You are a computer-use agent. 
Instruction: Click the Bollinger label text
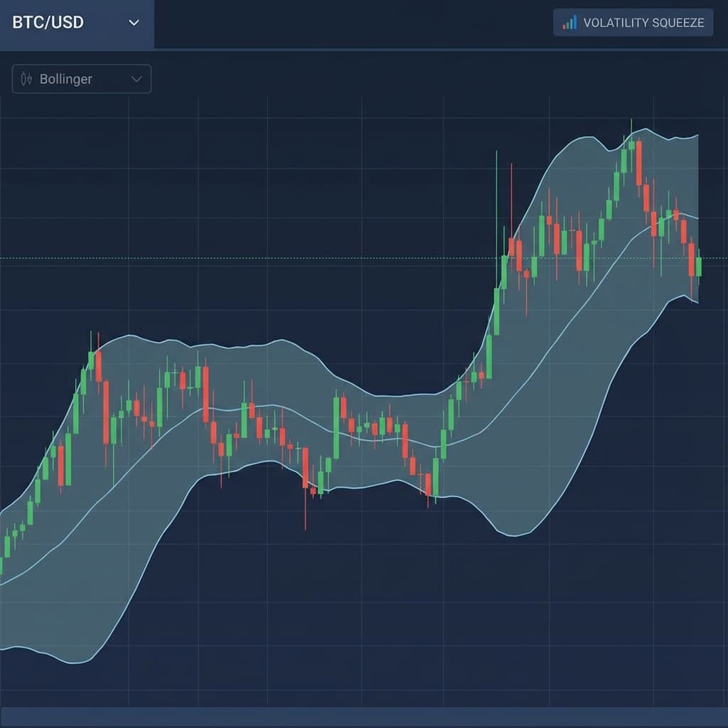65,79
